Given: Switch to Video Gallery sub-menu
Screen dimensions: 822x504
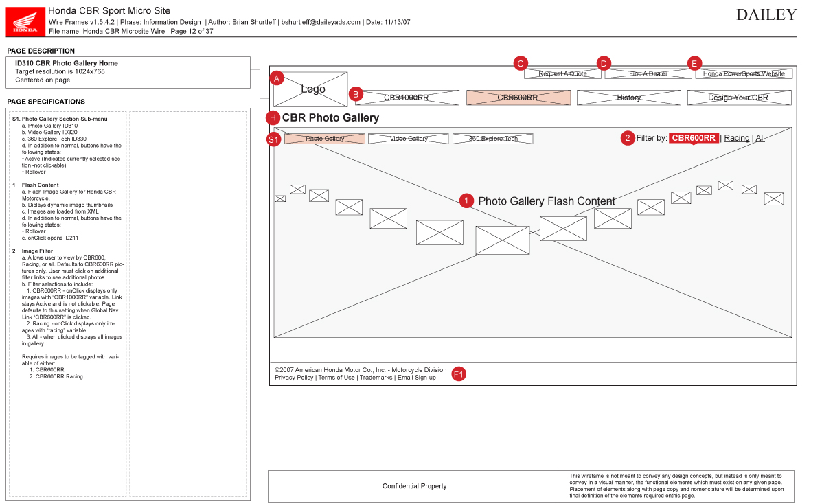Looking at the screenshot, I should (x=409, y=139).
